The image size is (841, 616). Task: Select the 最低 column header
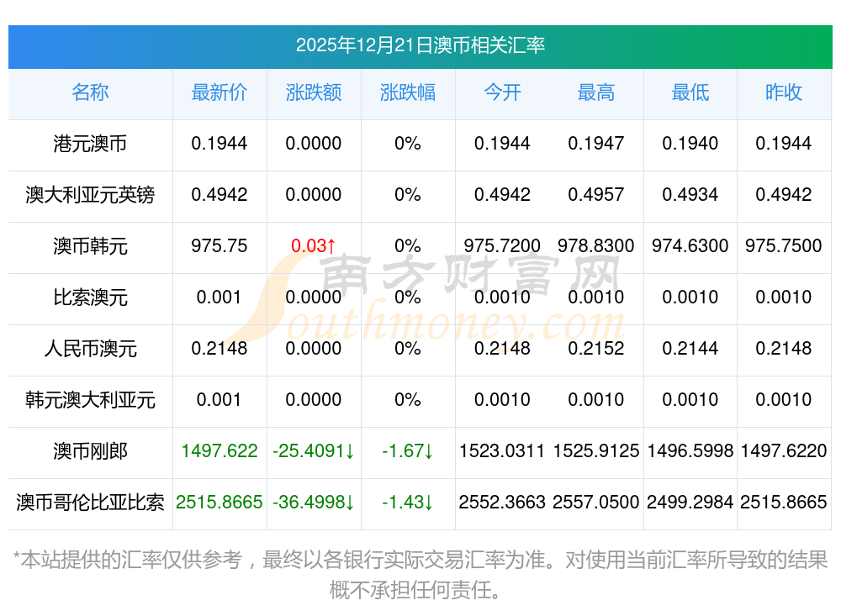tap(690, 92)
